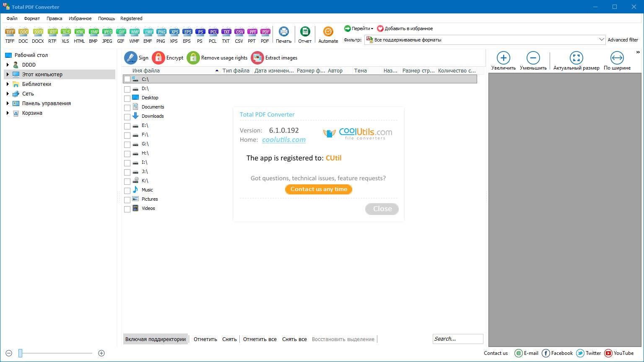Open the Помощь menu
This screenshot has width=644, height=362.
(106, 18)
